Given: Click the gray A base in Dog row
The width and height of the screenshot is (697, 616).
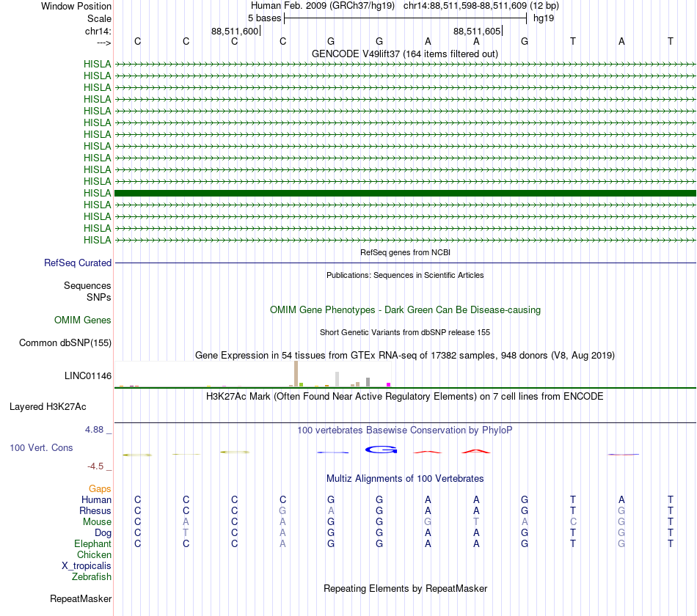Looking at the screenshot, I should coord(282,532).
